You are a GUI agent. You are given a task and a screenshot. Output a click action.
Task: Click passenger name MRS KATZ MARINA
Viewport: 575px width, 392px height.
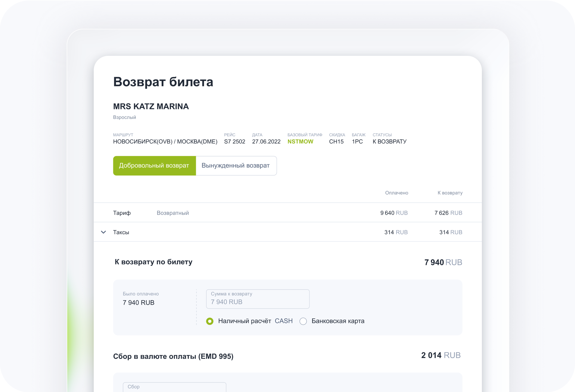click(x=151, y=107)
